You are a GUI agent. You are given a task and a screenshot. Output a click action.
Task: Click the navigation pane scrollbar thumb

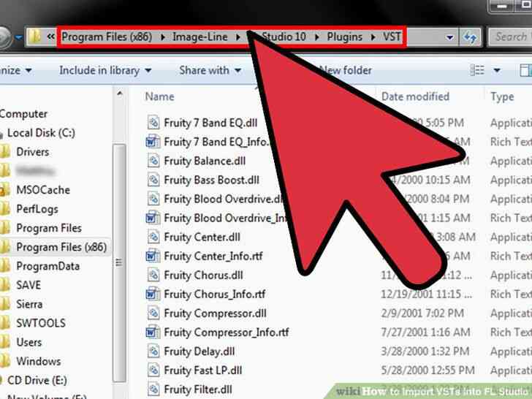point(119,262)
